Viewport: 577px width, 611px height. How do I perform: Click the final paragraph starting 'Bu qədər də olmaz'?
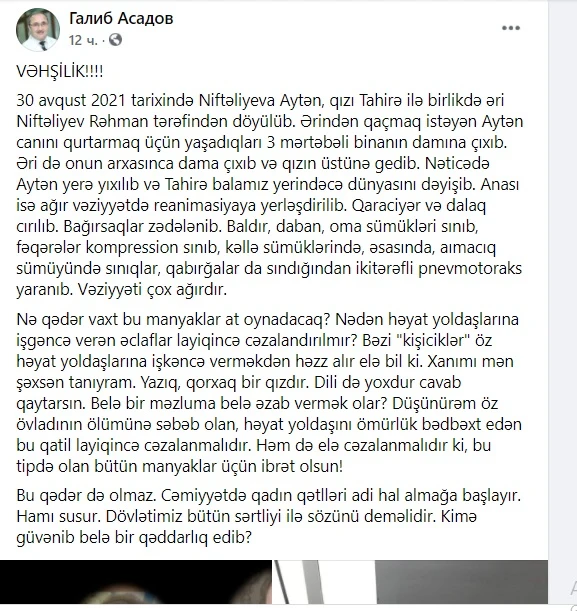pos(268,517)
